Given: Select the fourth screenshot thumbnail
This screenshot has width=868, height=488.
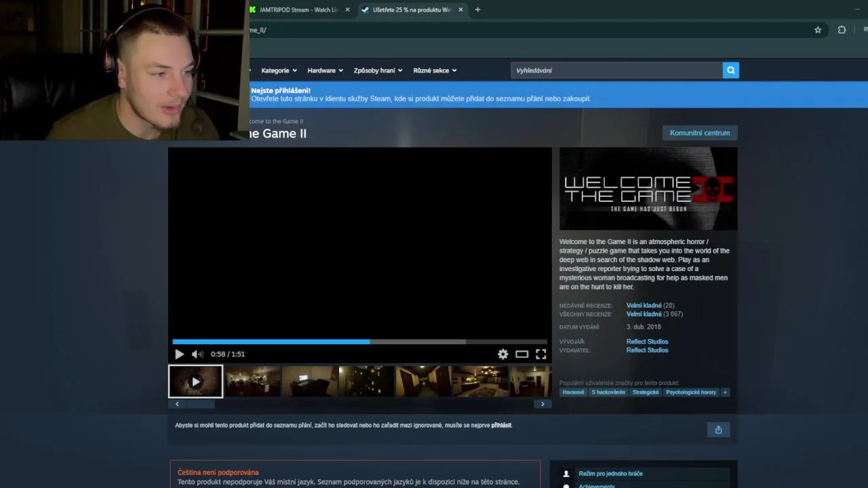Looking at the screenshot, I should (x=366, y=382).
